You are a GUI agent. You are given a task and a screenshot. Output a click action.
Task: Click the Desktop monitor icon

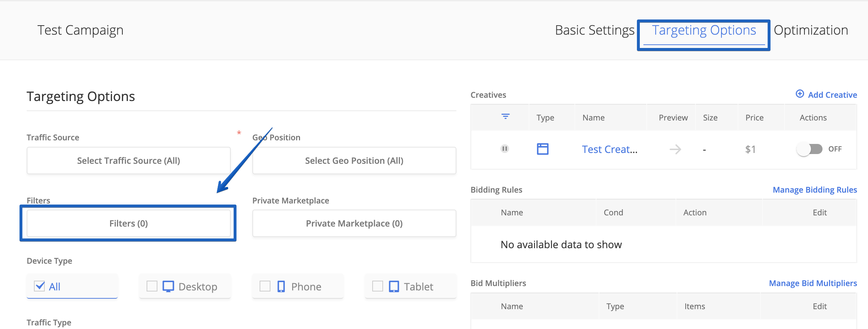tap(168, 286)
